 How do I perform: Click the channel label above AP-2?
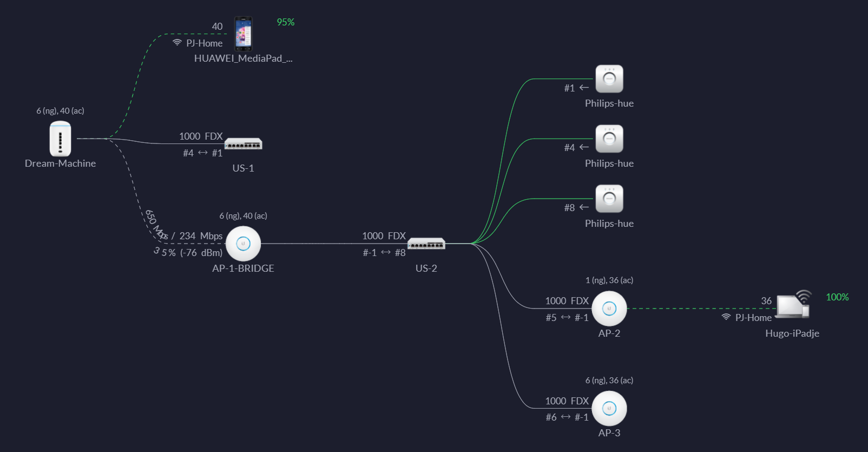coord(609,280)
